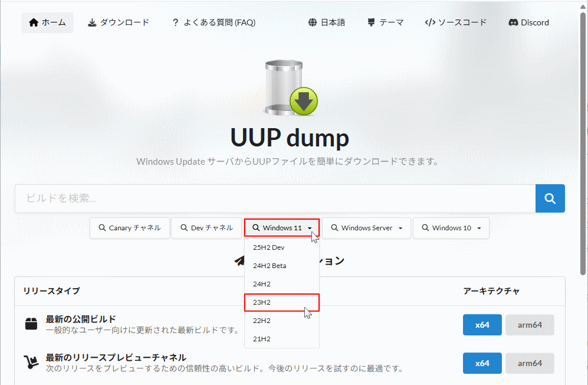Viewport: 588px width, 385px height.
Task: Click arm64 for 最新の公開ビルド
Action: click(x=530, y=325)
